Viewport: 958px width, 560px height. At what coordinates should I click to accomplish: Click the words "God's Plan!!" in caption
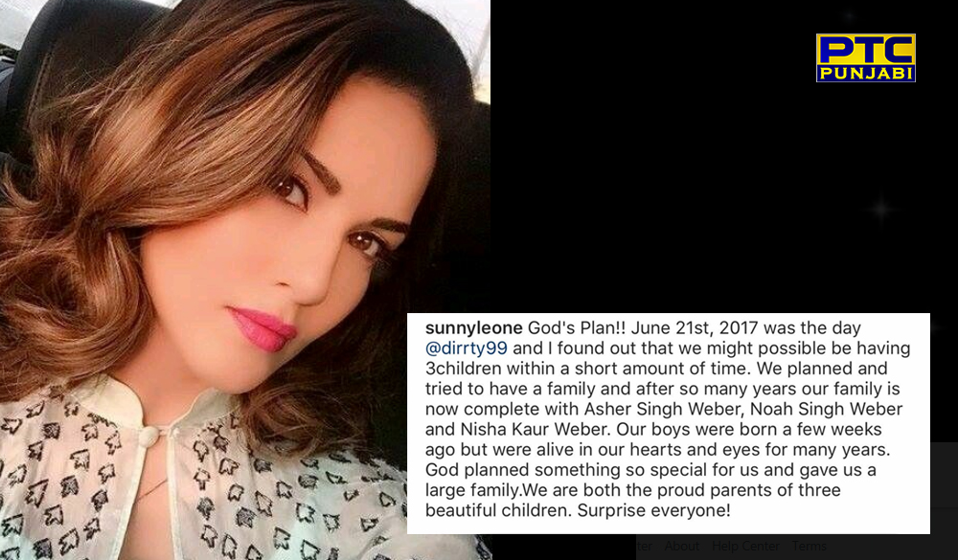(577, 328)
